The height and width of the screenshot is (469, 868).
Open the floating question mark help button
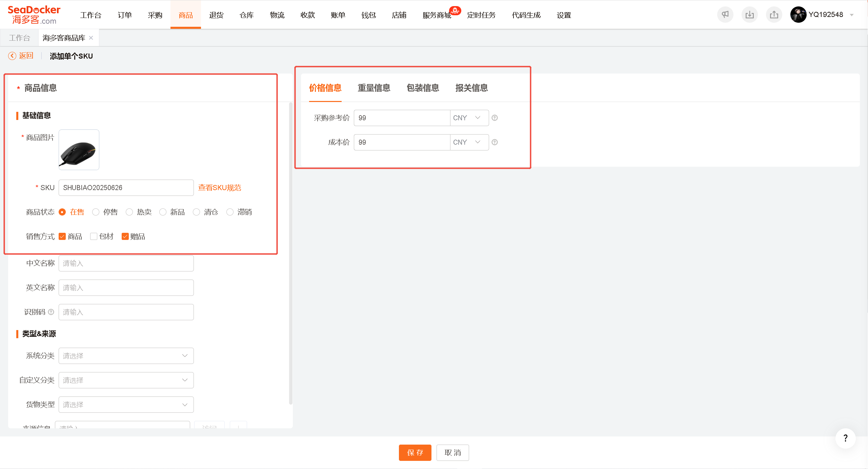[x=845, y=438]
